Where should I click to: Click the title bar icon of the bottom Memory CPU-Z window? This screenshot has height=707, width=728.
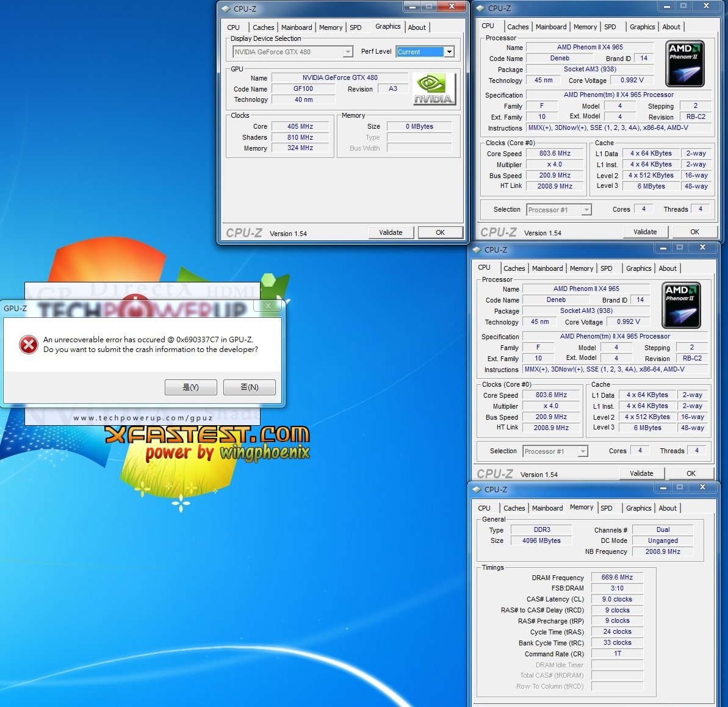pyautogui.click(x=477, y=489)
